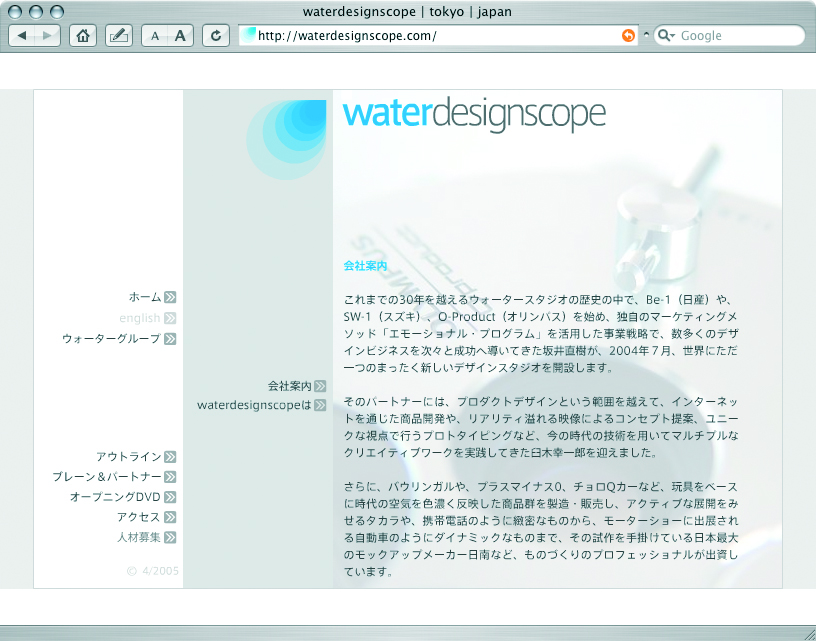Click arrow icon beside アクセス

tap(170, 517)
